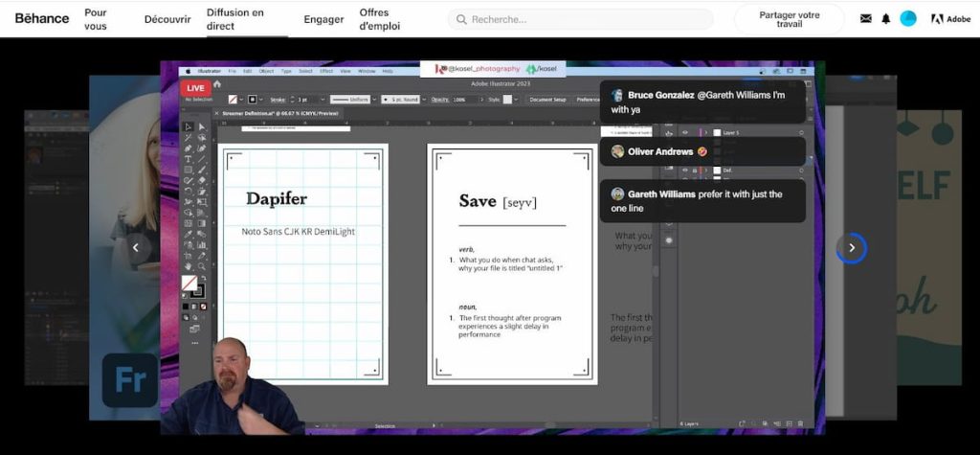Click the Adobe logo
Viewport: 980px width, 455px height.
(950, 19)
